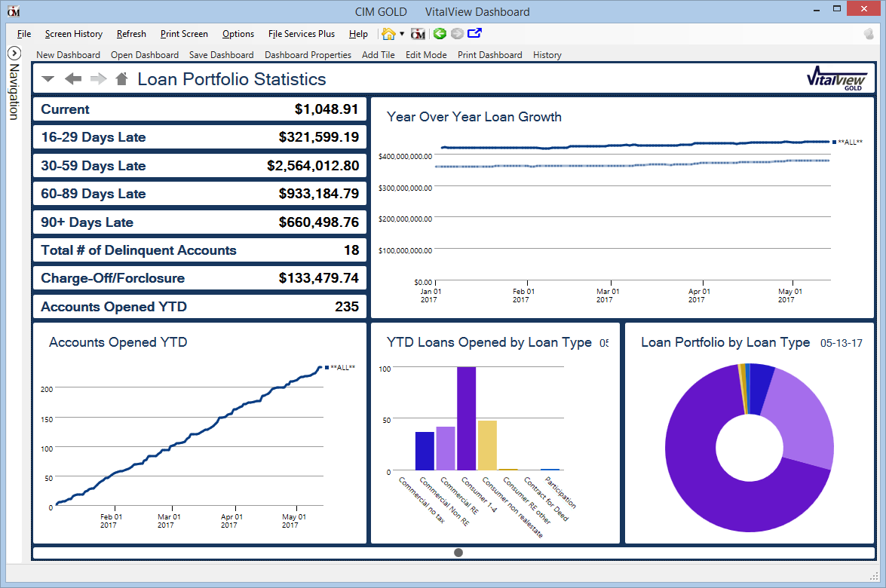886x588 pixels.
Task: Click the Loan Portfolio Statistics title
Action: click(231, 79)
